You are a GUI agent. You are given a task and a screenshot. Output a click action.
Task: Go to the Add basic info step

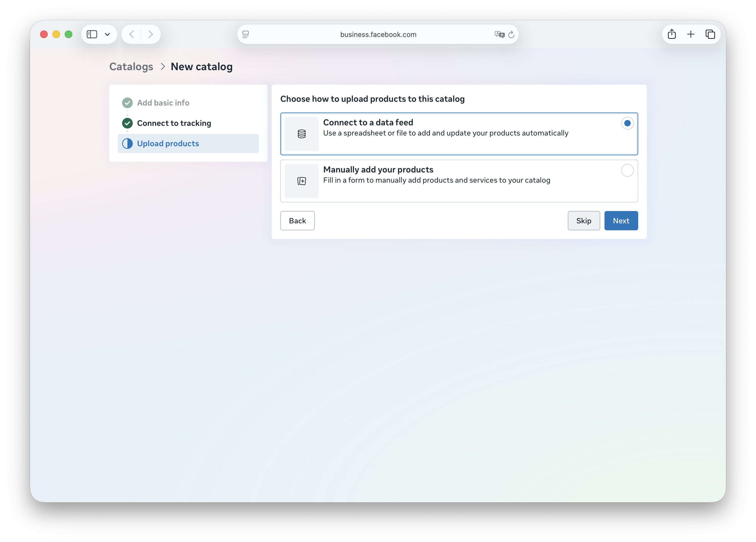(163, 103)
